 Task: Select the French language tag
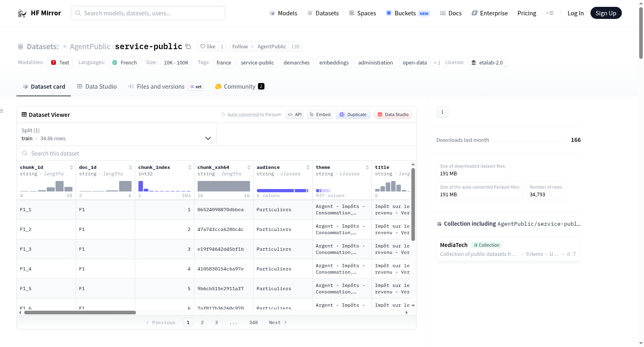tap(124, 62)
